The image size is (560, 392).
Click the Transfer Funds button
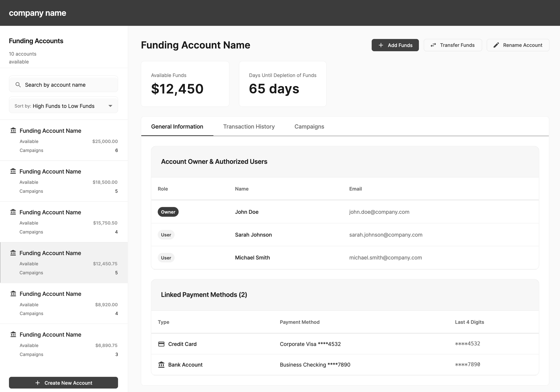click(x=453, y=45)
